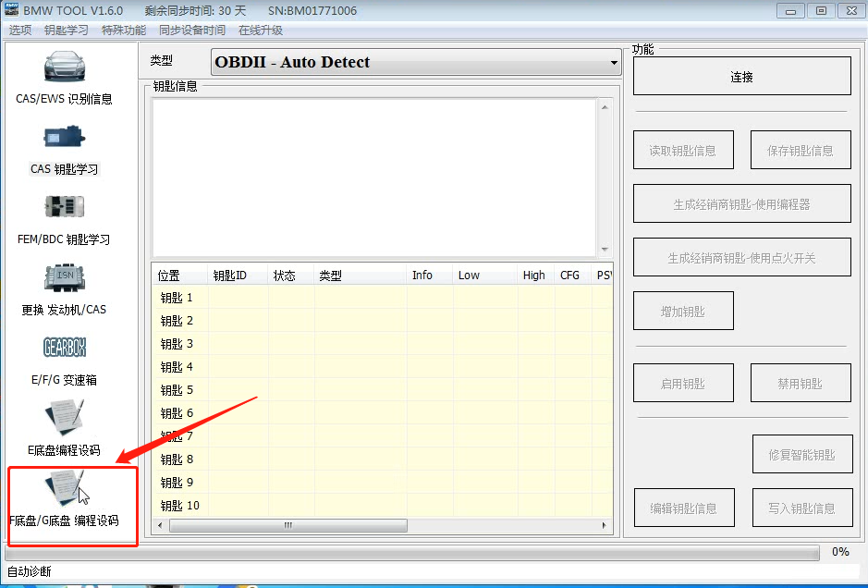This screenshot has width=868, height=588.
Task: Click the 钥匙ID column header
Action: tap(238, 276)
